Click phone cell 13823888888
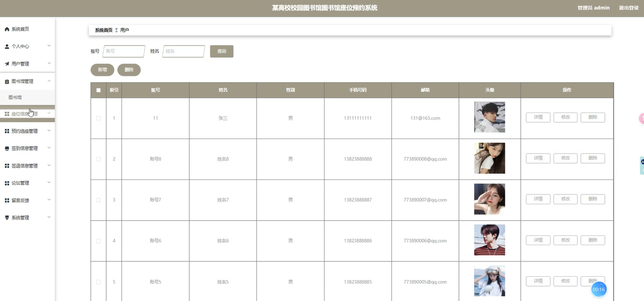644x301 pixels. pos(358,159)
